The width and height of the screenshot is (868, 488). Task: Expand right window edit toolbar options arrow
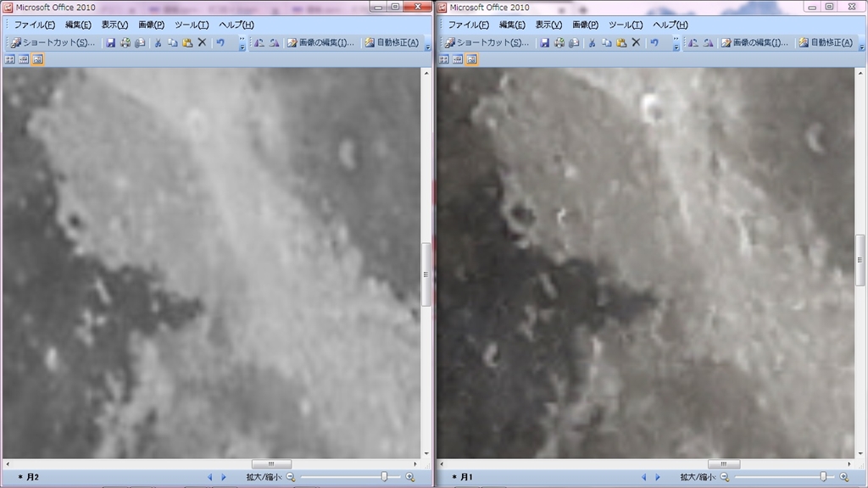point(862,43)
